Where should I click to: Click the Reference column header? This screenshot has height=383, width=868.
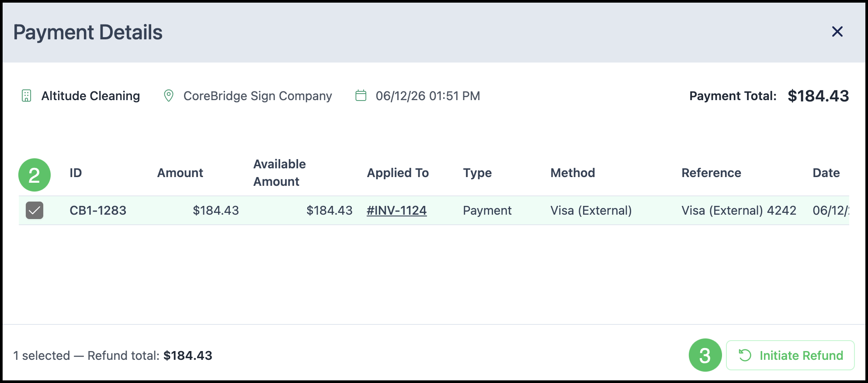click(711, 173)
